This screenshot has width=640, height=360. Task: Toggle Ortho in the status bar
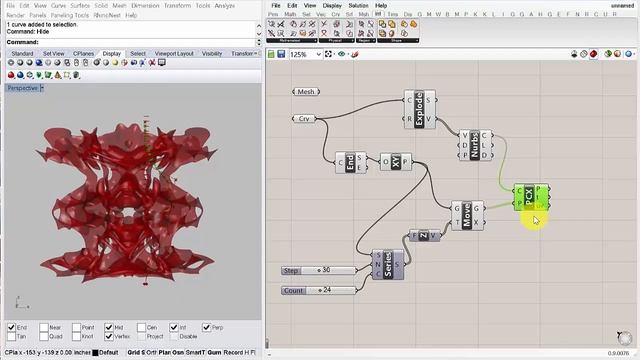tap(151, 352)
